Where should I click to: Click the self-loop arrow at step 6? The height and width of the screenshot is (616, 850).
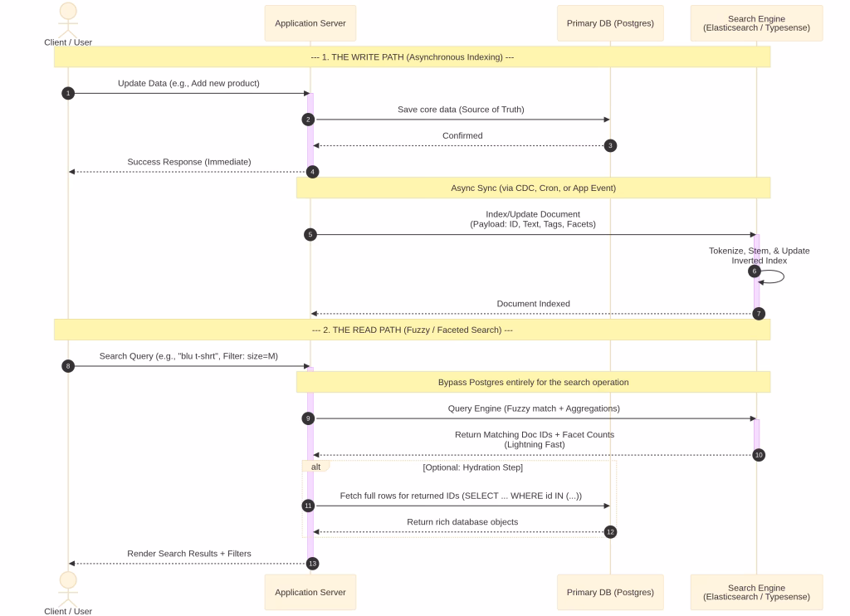tap(772, 277)
